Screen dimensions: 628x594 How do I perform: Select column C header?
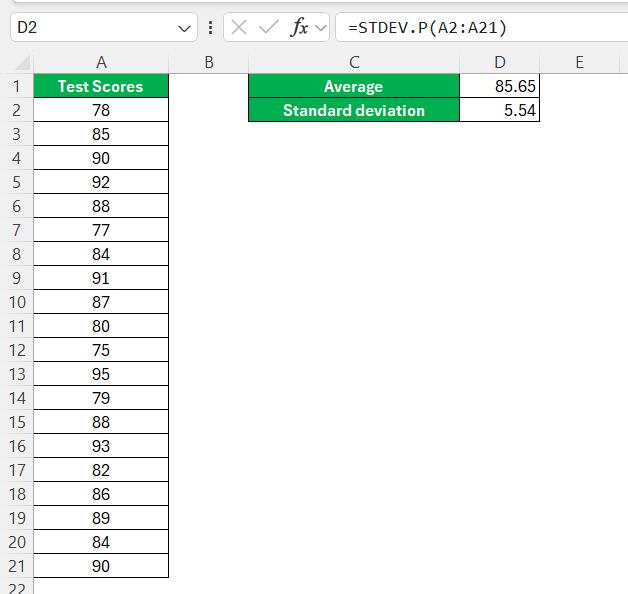[354, 62]
